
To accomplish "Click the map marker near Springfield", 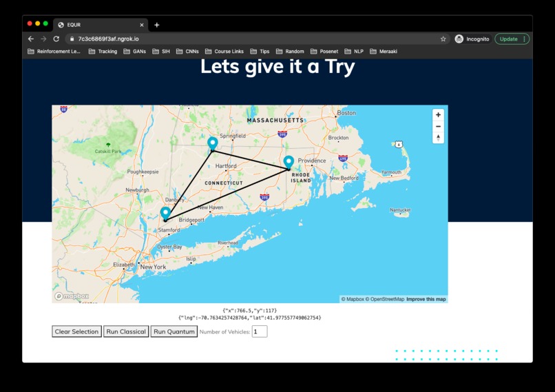I will click(x=212, y=144).
